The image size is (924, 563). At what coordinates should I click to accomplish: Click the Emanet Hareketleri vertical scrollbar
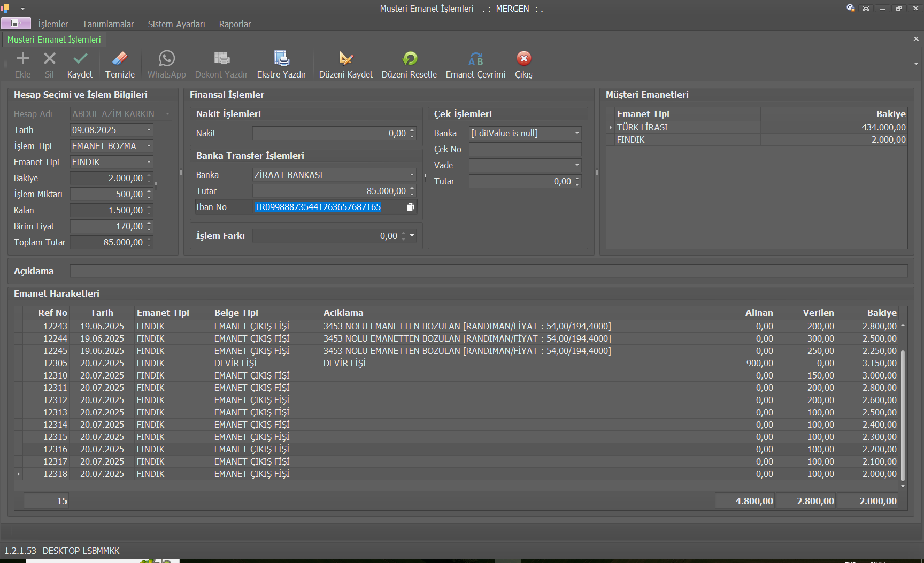point(903,414)
